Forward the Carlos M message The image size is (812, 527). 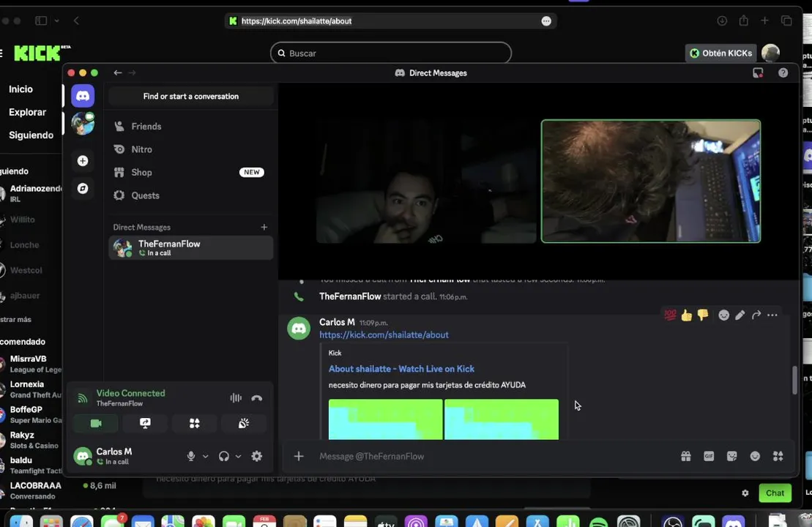756,315
